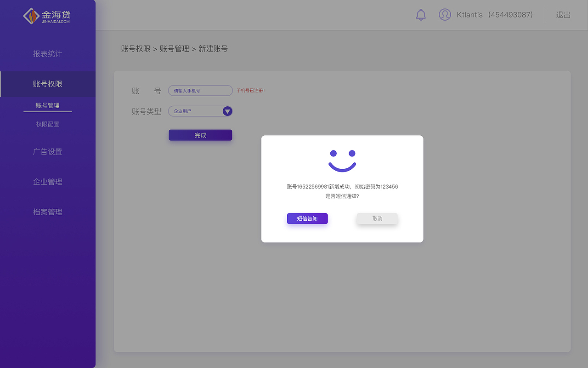This screenshot has width=588, height=368.
Task: Open the 账号类型 dropdown arrow
Action: 227,111
